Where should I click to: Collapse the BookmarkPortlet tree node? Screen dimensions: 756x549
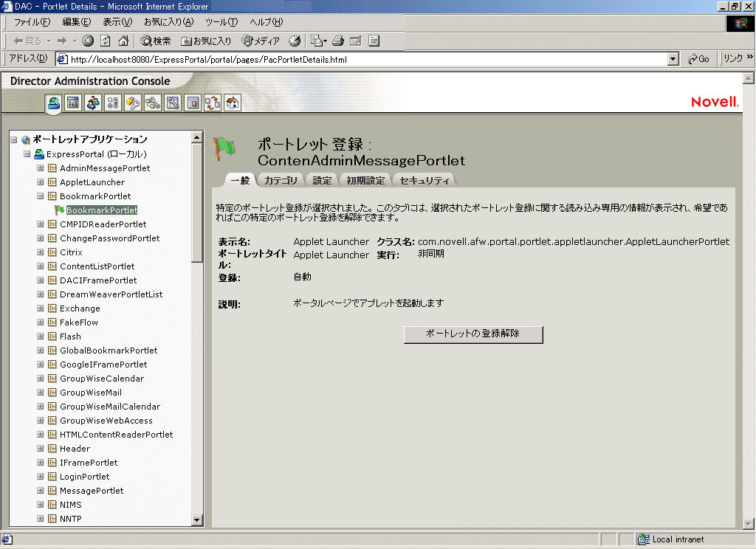(41, 196)
